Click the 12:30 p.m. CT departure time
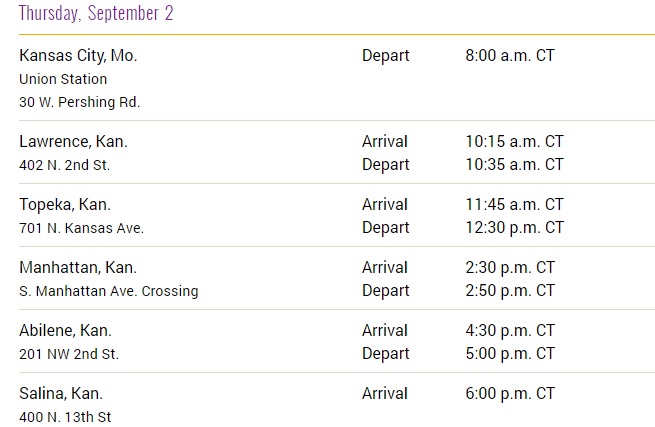Viewport: 655px width, 427px height. click(514, 228)
